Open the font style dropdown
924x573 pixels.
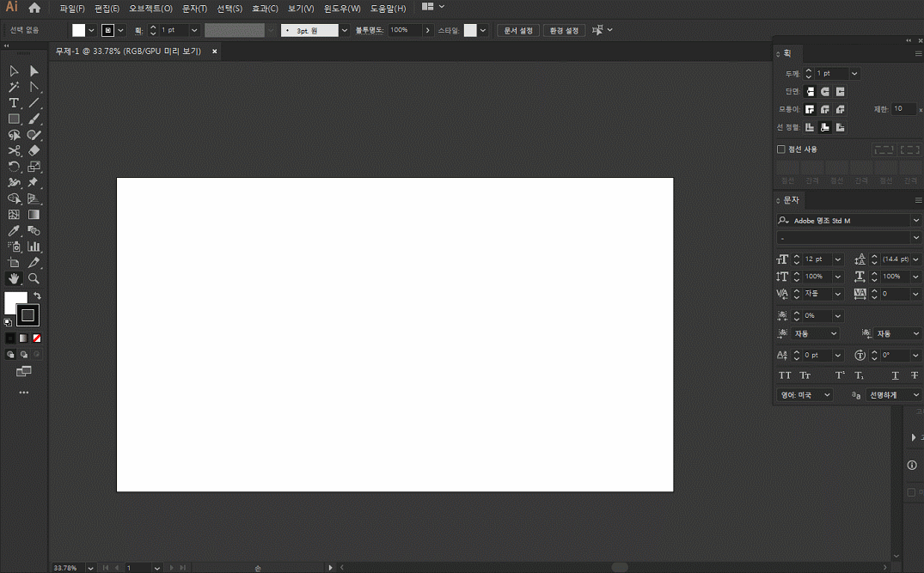915,238
